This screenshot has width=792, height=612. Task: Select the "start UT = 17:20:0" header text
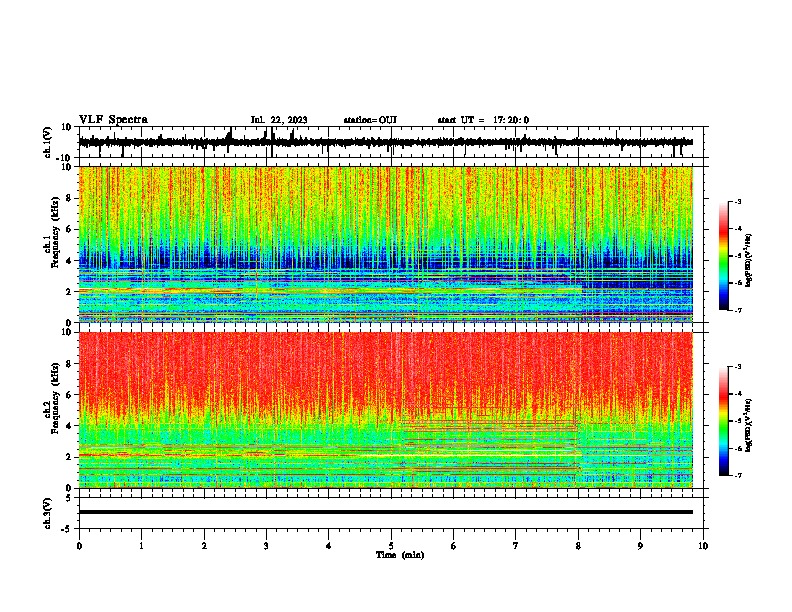pos(483,120)
